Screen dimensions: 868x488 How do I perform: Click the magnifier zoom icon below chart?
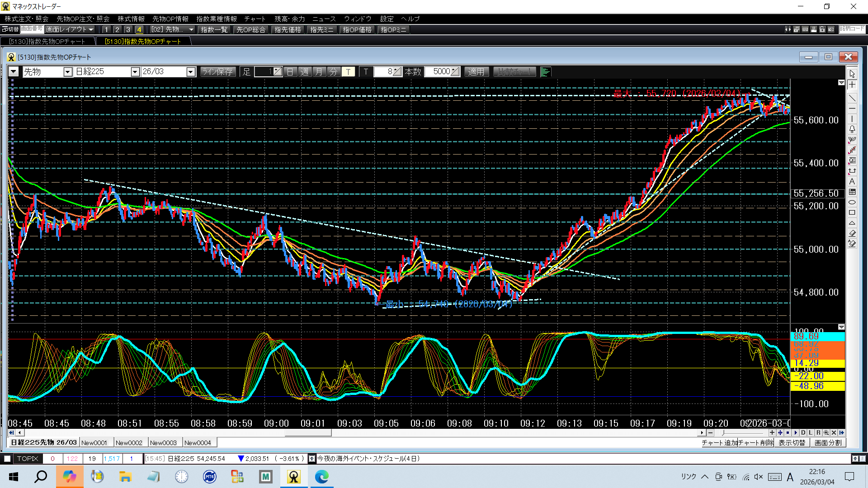tap(826, 432)
